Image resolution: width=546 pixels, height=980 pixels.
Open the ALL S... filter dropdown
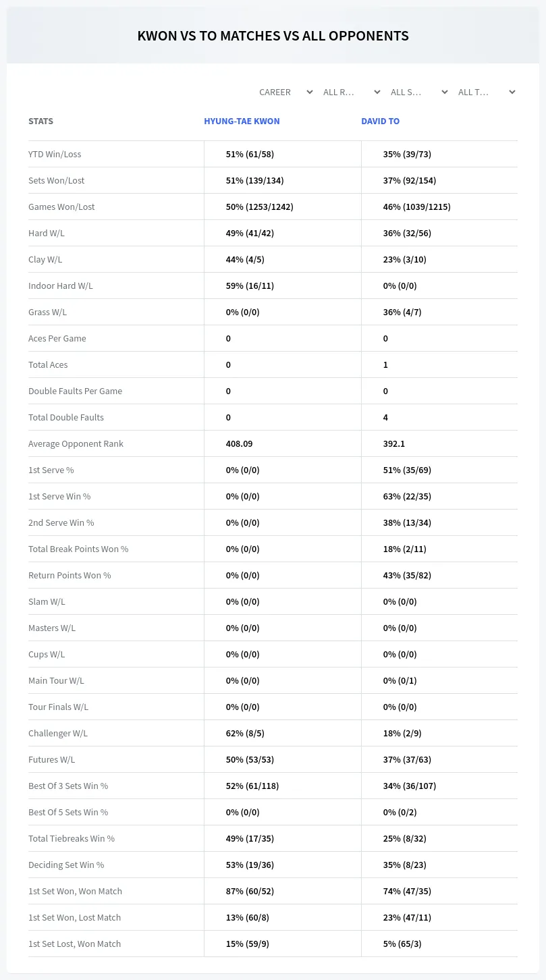point(420,92)
